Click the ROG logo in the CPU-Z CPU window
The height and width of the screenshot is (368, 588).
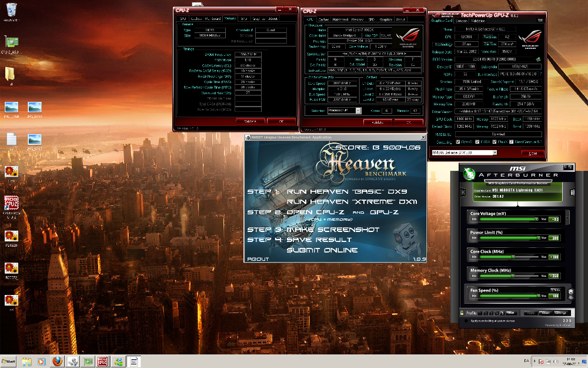point(409,37)
